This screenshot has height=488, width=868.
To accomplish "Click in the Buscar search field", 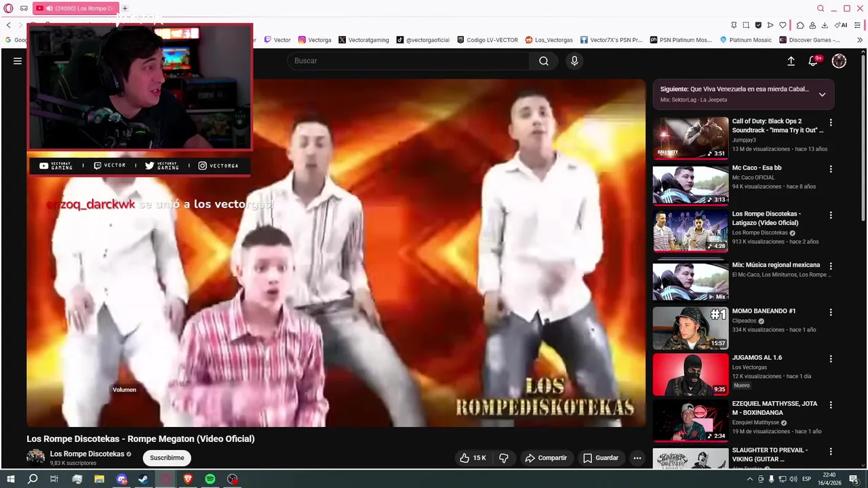I will point(407,61).
